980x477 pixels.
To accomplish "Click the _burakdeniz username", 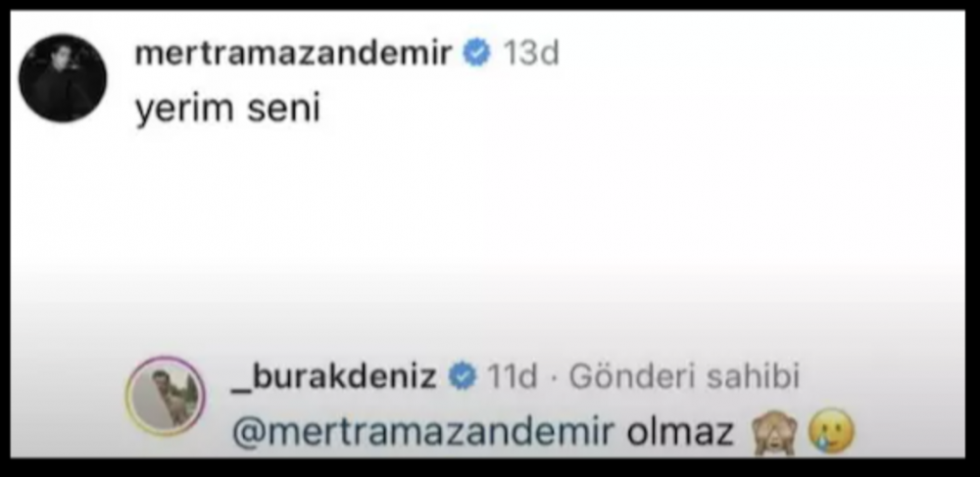I will tap(334, 377).
